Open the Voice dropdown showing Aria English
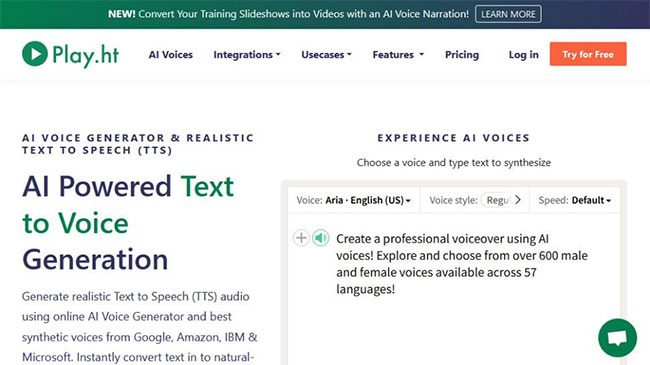The height and width of the screenshot is (365, 650). click(354, 200)
